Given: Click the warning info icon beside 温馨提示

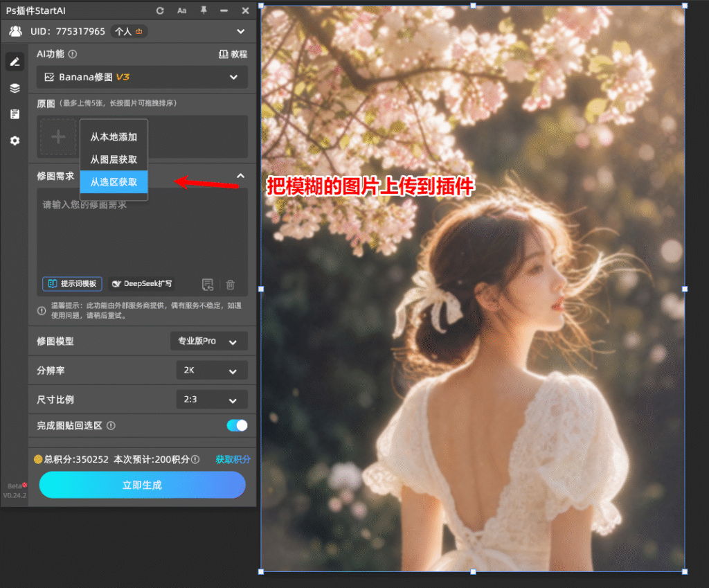Looking at the screenshot, I should click(42, 310).
